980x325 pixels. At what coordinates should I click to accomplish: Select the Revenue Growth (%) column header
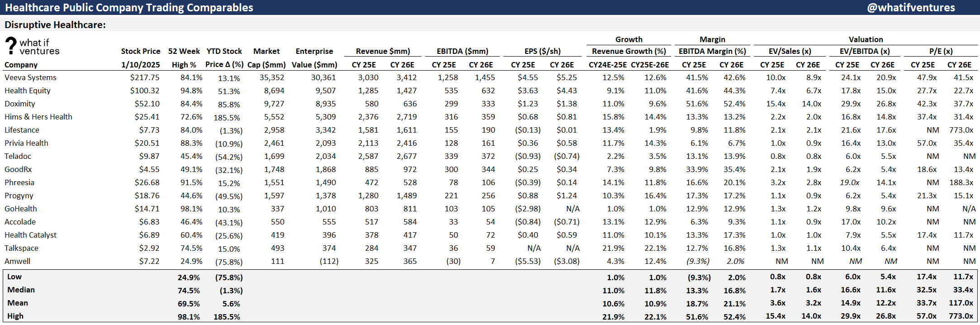click(629, 51)
